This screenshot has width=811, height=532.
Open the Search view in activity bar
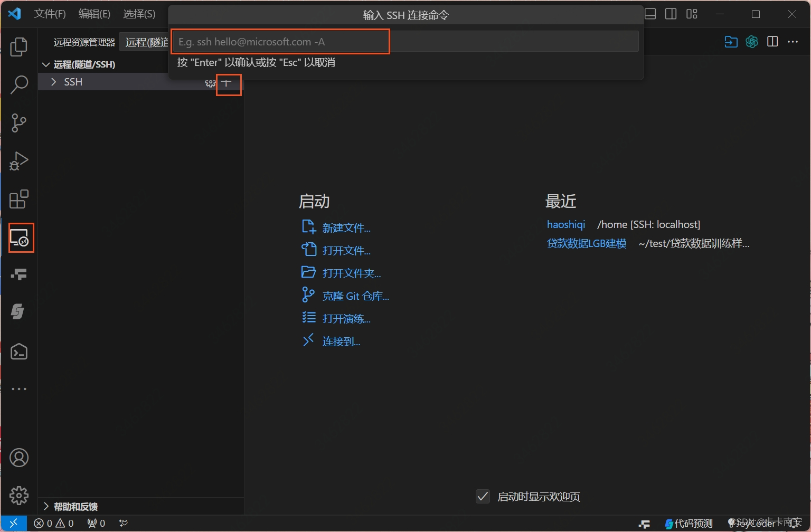(x=19, y=84)
